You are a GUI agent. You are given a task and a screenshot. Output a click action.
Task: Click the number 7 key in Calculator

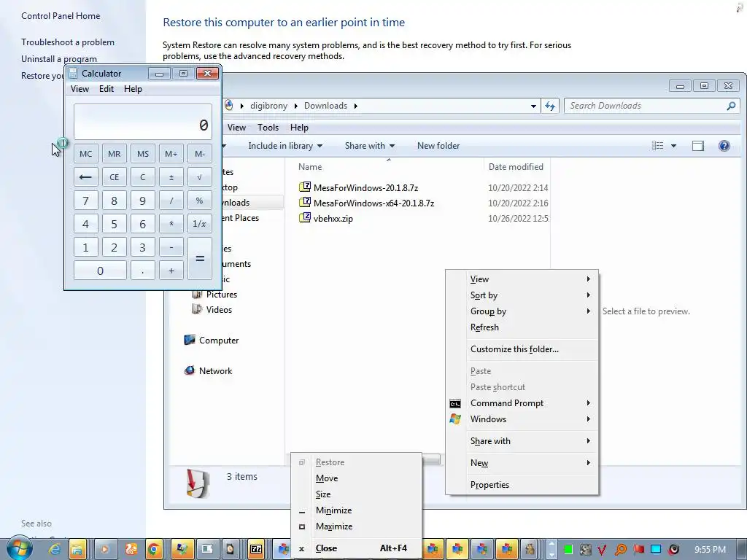(x=86, y=201)
